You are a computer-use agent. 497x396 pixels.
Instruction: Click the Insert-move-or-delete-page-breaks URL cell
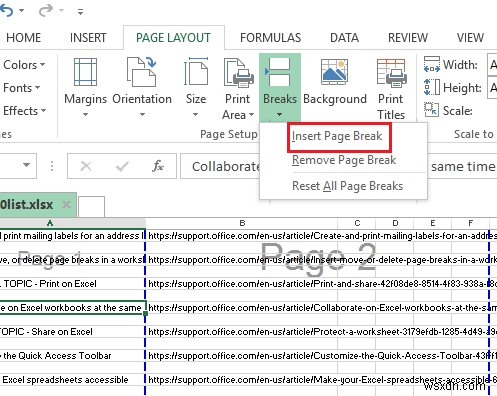[x=242, y=260]
